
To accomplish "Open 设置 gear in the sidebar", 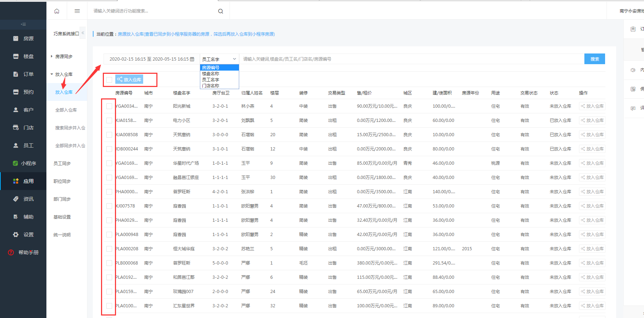I will (x=24, y=235).
